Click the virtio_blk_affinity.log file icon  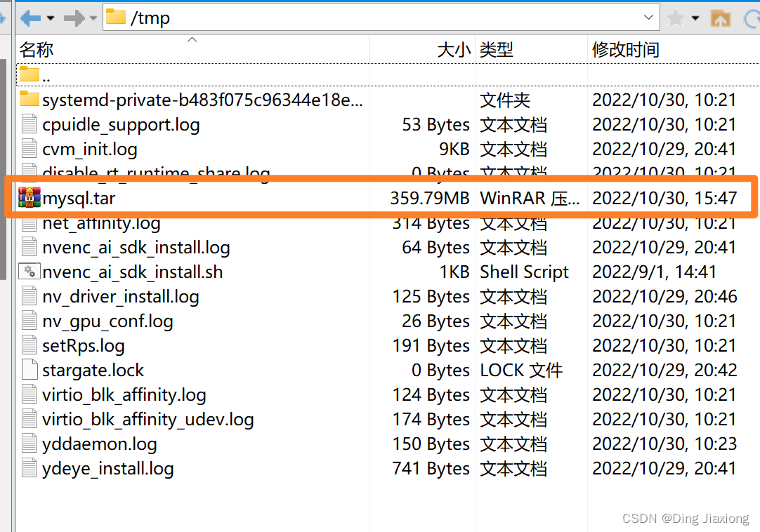(x=29, y=394)
